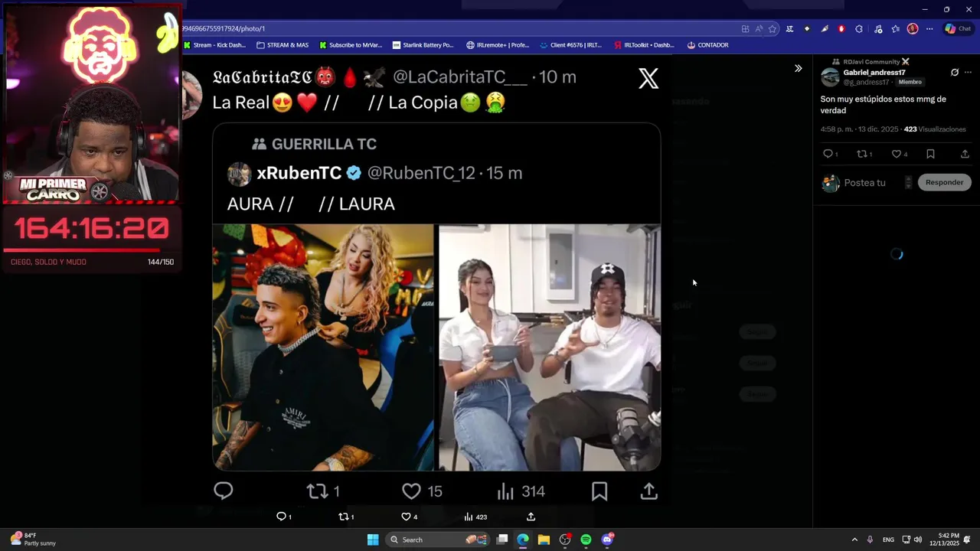This screenshot has height=551, width=980.
Task: Click the Responder button
Action: tap(944, 182)
